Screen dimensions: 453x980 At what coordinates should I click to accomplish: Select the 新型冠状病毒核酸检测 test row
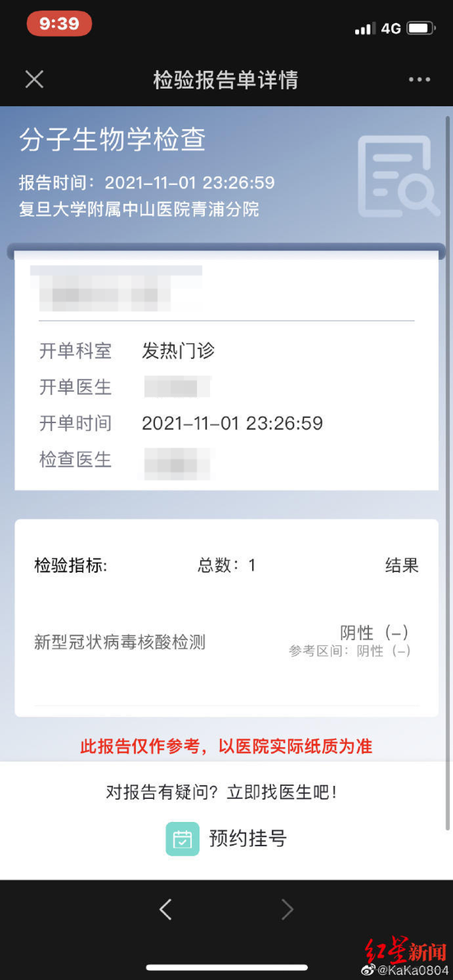(x=226, y=641)
